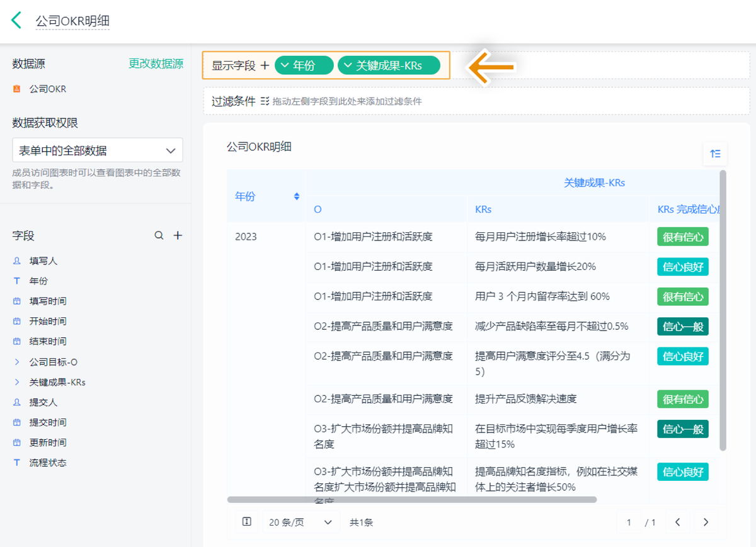Toggle the 年份 column sort arrows

click(x=297, y=196)
